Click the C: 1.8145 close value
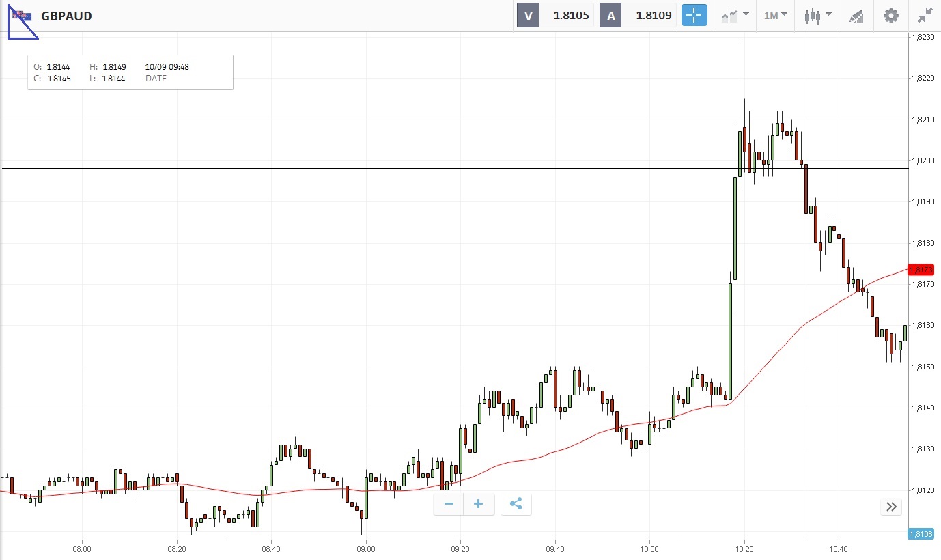Screen dimensions: 941x560 (52, 79)
